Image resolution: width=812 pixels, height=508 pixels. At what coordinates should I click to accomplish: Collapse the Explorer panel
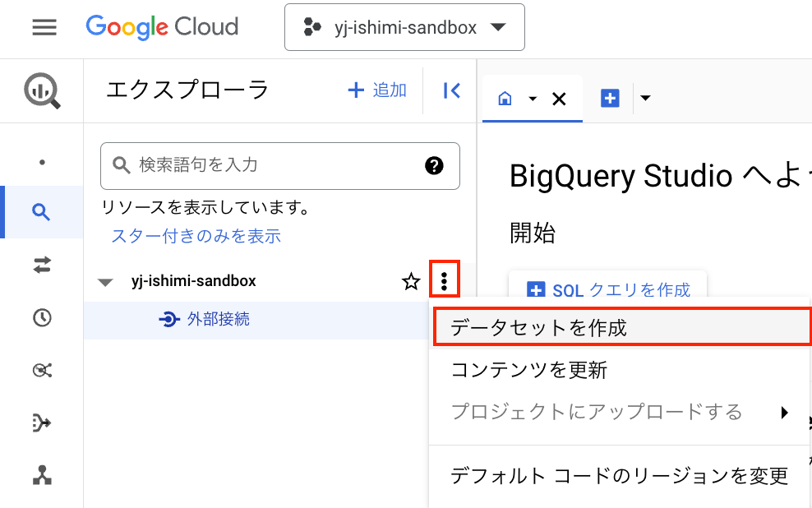(451, 90)
